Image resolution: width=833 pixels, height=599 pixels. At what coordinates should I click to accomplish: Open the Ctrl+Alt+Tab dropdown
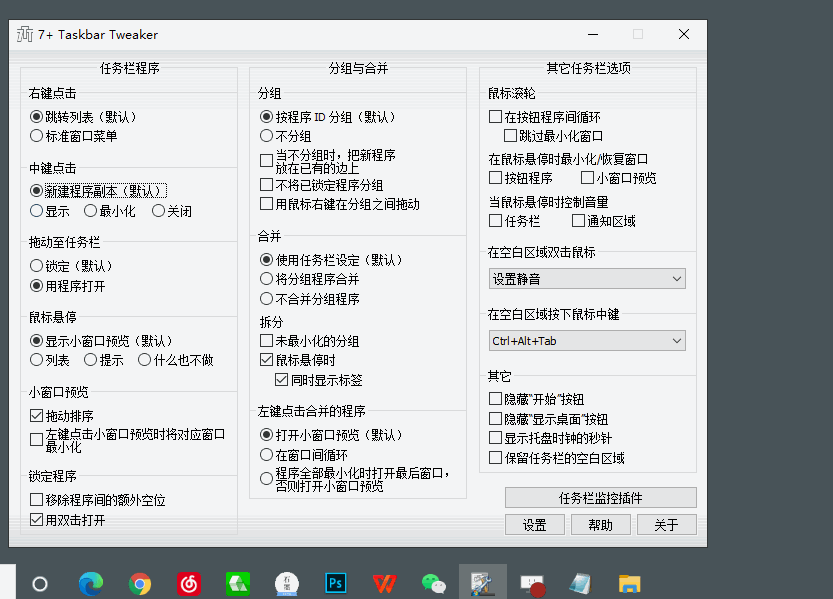(x=587, y=340)
